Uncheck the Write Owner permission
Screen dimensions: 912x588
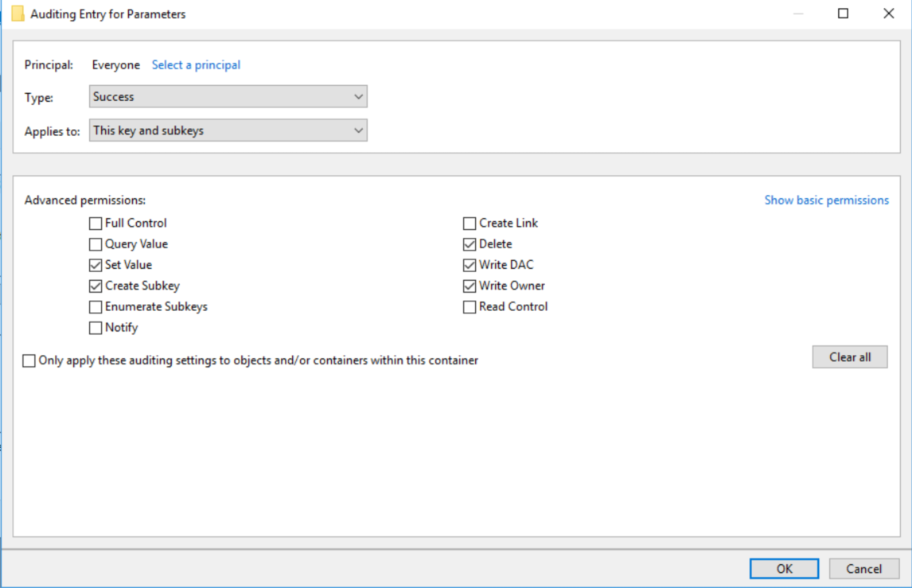(469, 286)
